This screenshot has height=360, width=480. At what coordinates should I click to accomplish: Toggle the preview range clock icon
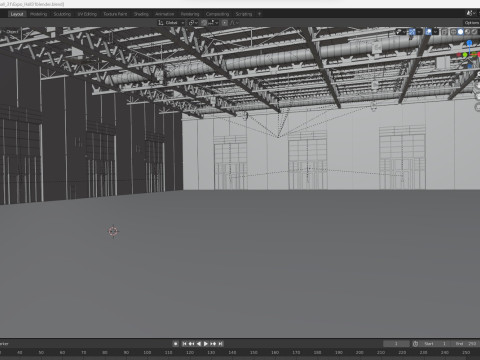click(415, 344)
